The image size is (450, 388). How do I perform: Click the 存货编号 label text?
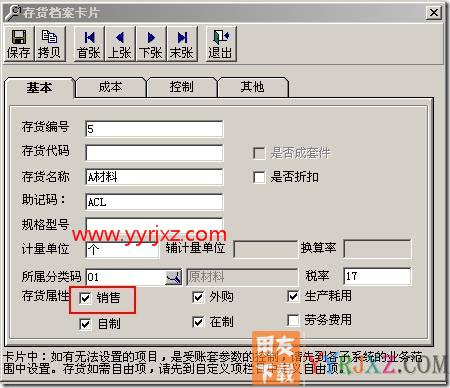[45, 127]
